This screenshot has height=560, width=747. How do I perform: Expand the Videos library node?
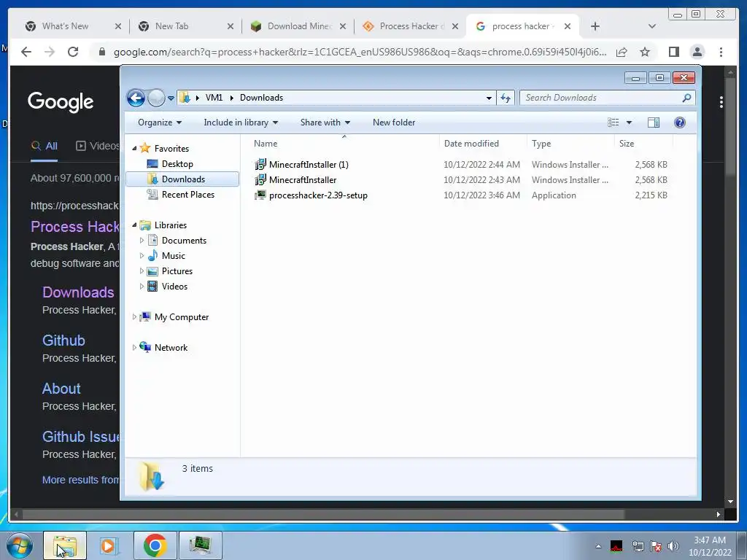(142, 286)
